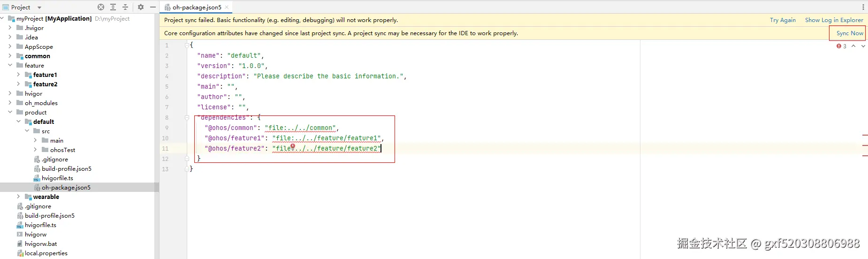Expand the feature2 module
868x259 pixels.
coord(18,84)
